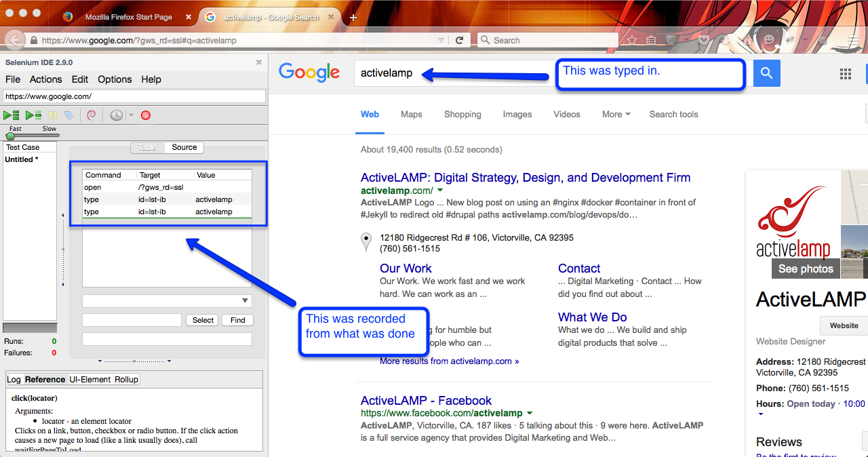Screen dimensions: 868x457
Task: Open the Google apps grid
Action: tap(846, 73)
